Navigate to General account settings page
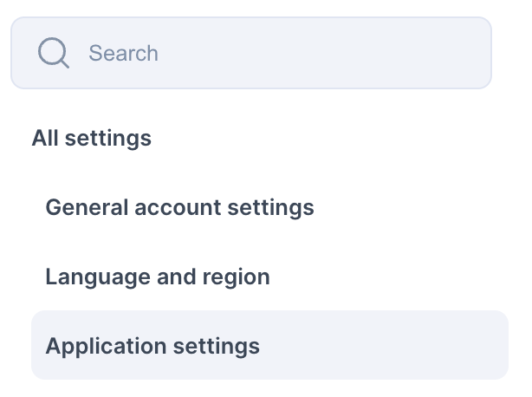This screenshot has height=397, width=532. (180, 208)
